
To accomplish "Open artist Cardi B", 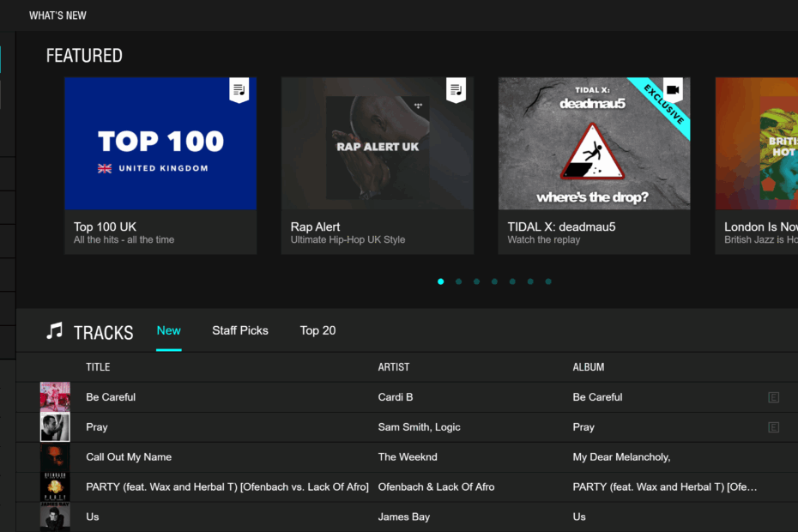I will 396,397.
